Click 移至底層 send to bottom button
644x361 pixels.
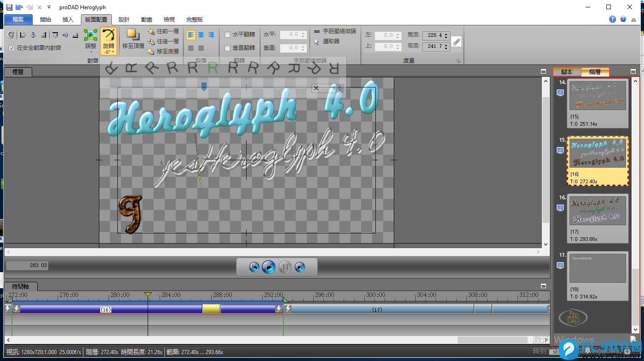pyautogui.click(x=163, y=52)
